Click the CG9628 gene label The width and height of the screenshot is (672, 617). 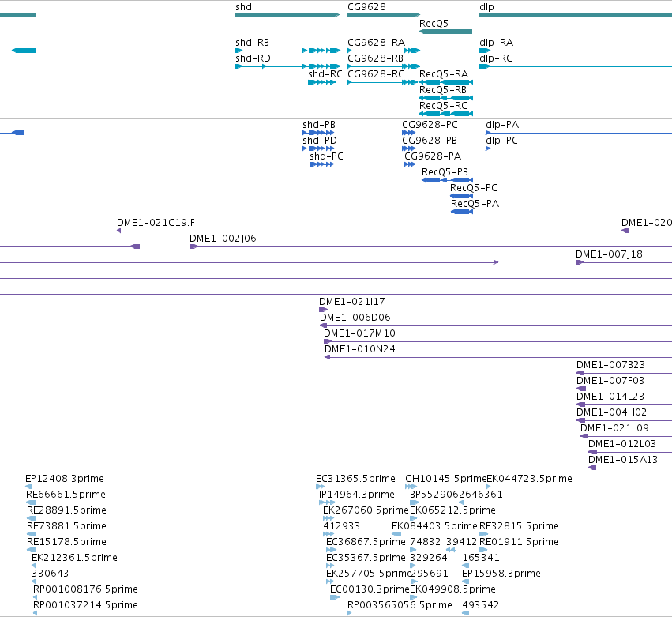(366, 7)
